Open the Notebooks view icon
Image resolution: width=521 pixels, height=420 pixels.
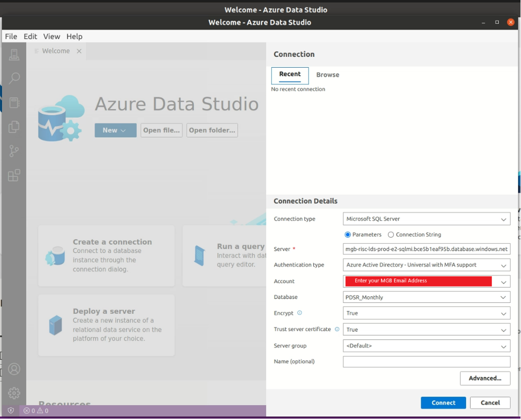pos(14,103)
